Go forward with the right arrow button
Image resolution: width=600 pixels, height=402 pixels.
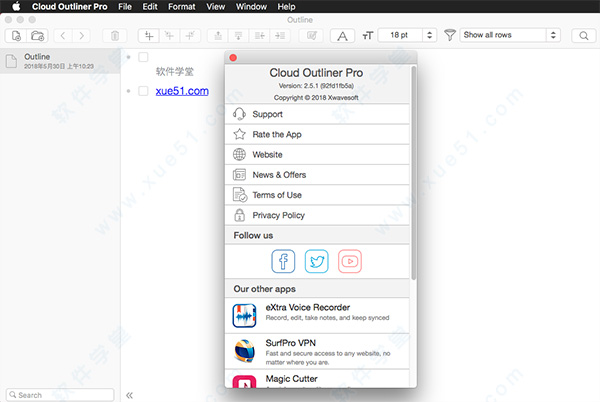pos(81,36)
